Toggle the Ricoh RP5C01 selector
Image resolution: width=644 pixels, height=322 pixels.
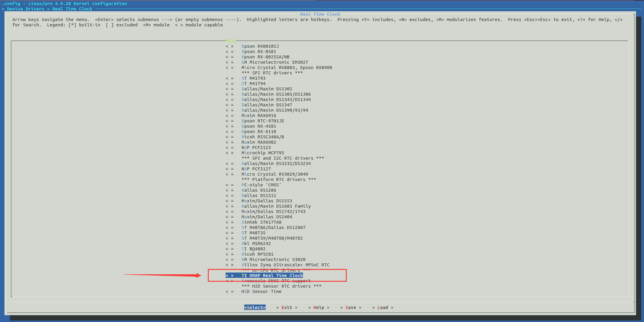click(x=229, y=254)
